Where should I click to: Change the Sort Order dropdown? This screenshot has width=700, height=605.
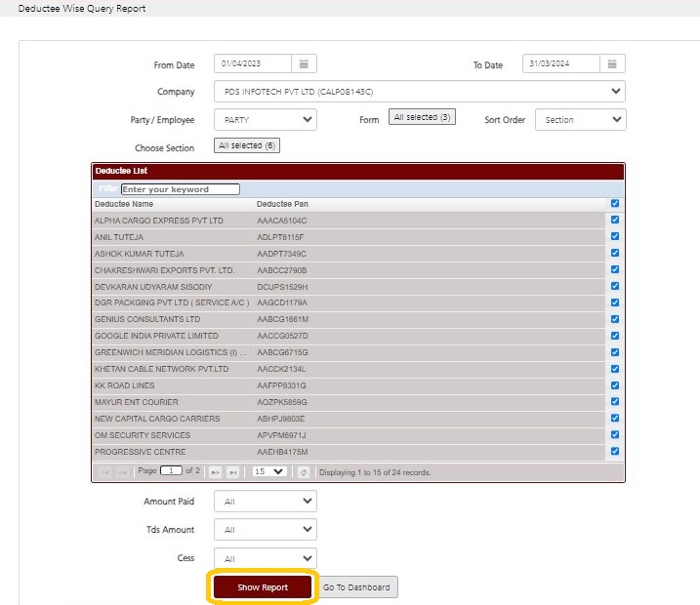(x=580, y=120)
